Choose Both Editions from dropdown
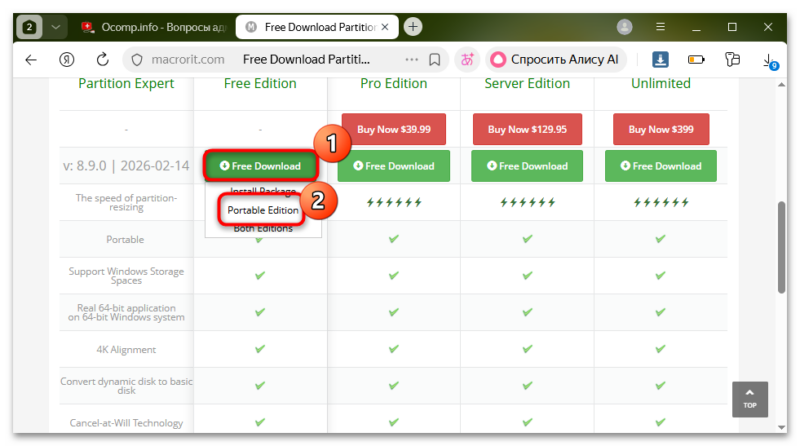Viewport: 800px width, 446px height. (263, 229)
